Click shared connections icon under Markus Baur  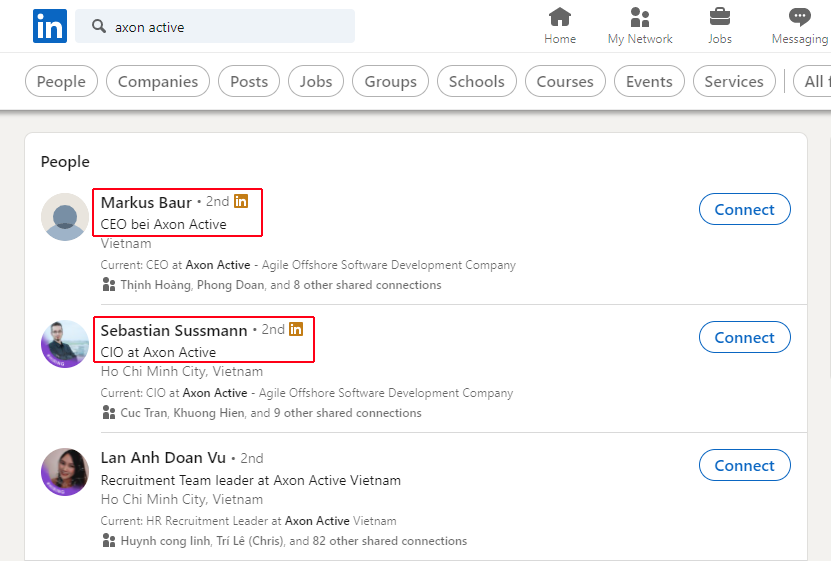109,284
